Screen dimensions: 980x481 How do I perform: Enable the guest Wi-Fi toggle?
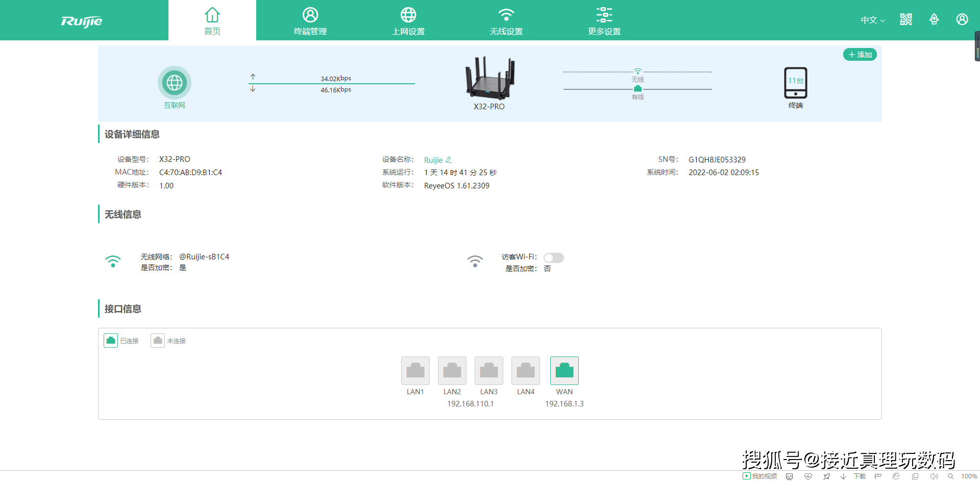pyautogui.click(x=553, y=258)
